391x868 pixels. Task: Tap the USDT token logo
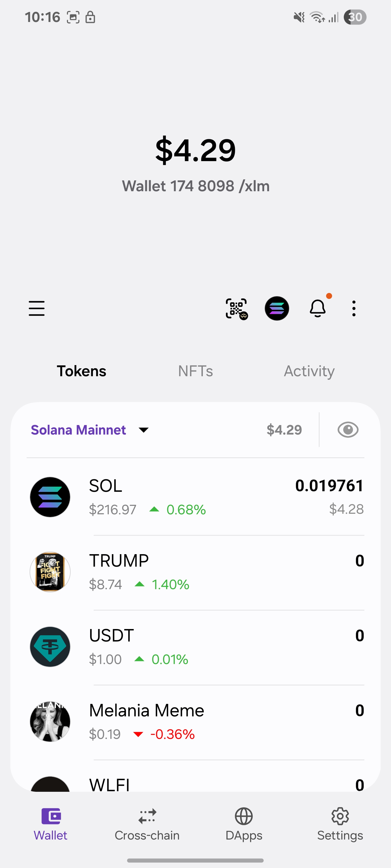pyautogui.click(x=50, y=647)
